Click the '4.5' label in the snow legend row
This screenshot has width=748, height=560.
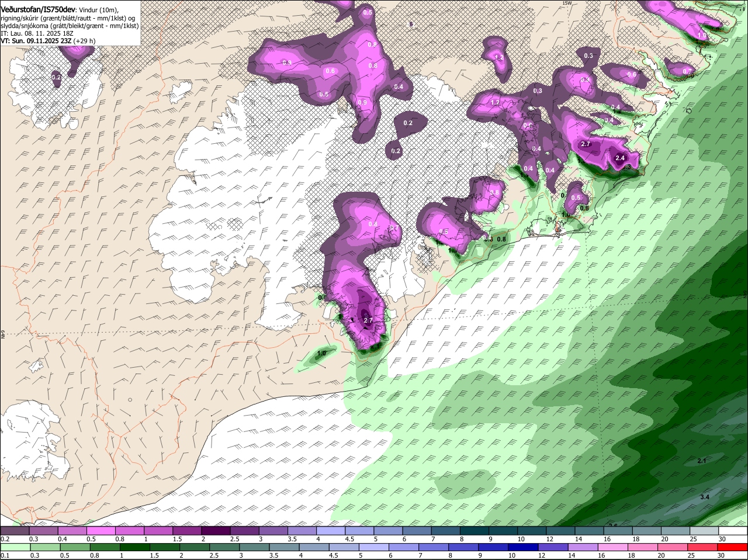[x=350, y=539]
